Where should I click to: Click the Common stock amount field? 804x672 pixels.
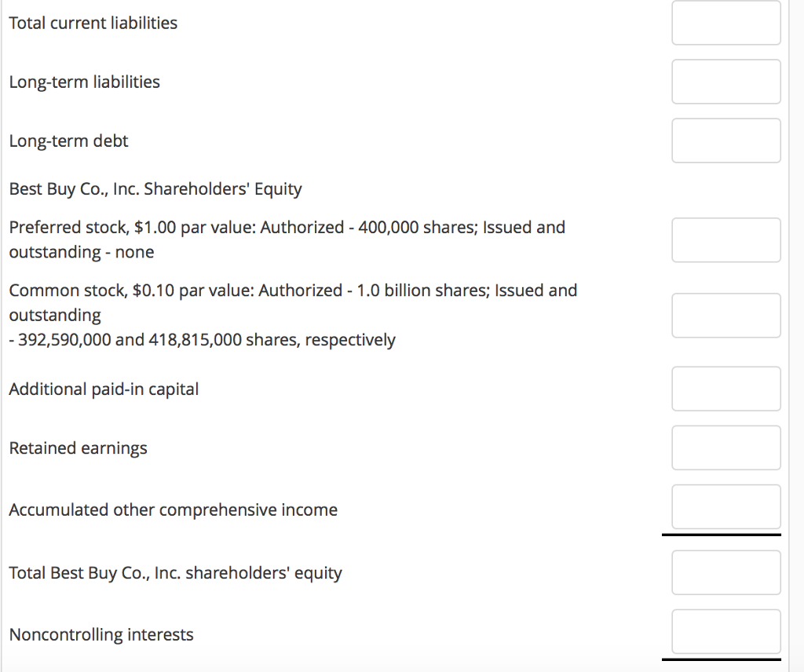(x=725, y=315)
